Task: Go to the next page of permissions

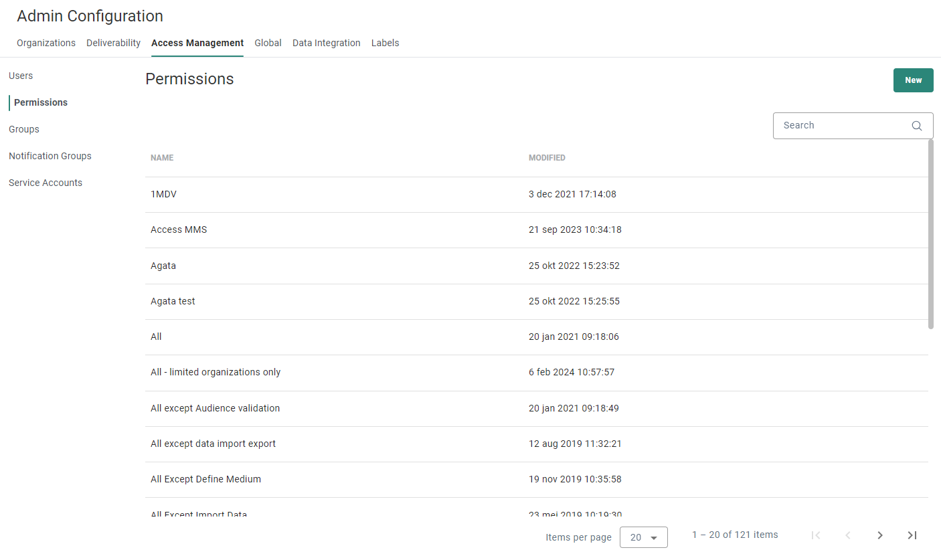Action: click(x=880, y=535)
